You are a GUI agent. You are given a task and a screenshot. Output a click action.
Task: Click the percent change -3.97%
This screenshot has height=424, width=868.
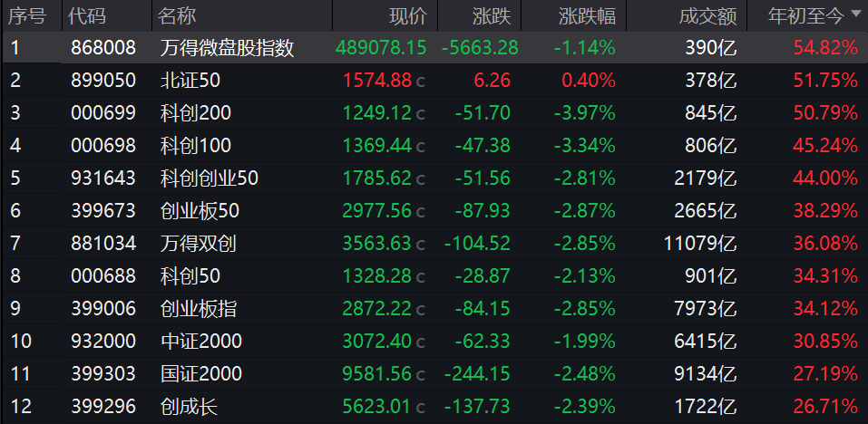point(585,113)
